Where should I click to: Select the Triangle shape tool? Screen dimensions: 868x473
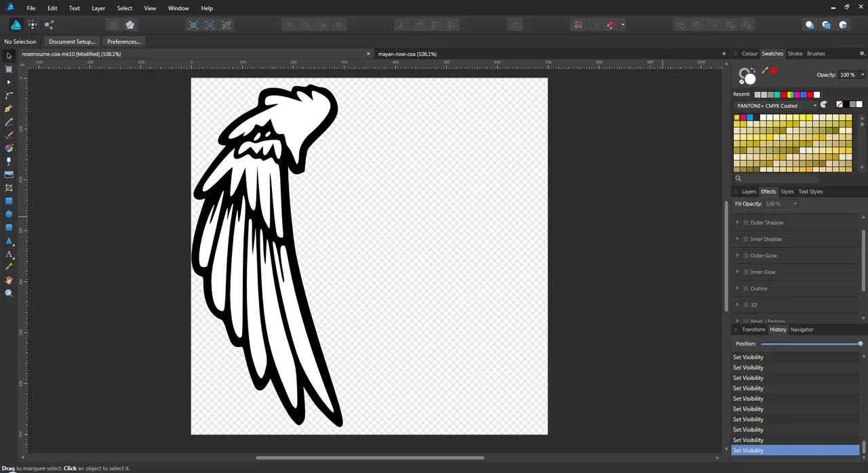[x=9, y=241]
